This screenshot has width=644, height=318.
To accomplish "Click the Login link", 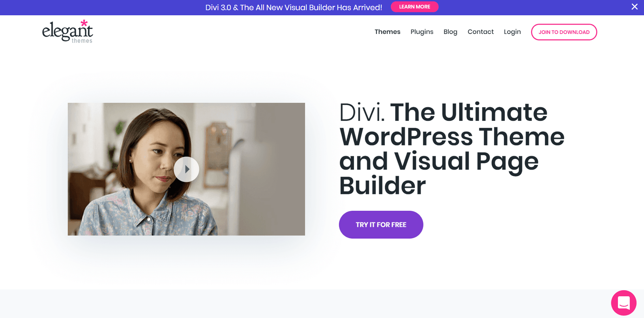I will click(x=512, y=32).
